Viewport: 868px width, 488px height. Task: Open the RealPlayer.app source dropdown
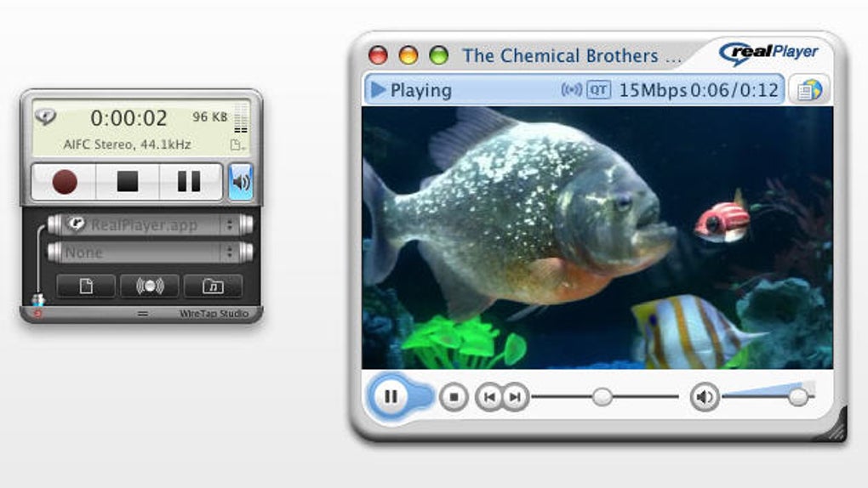click(150, 224)
